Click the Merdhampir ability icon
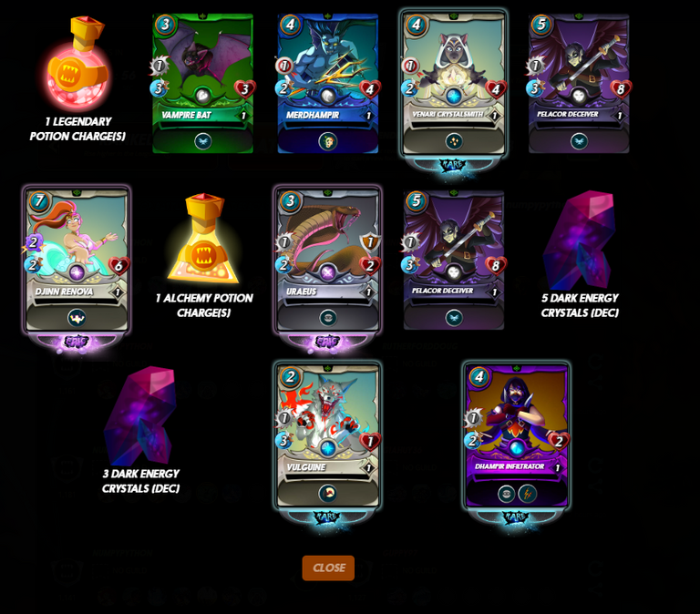This screenshot has height=614, width=700. 328,141
